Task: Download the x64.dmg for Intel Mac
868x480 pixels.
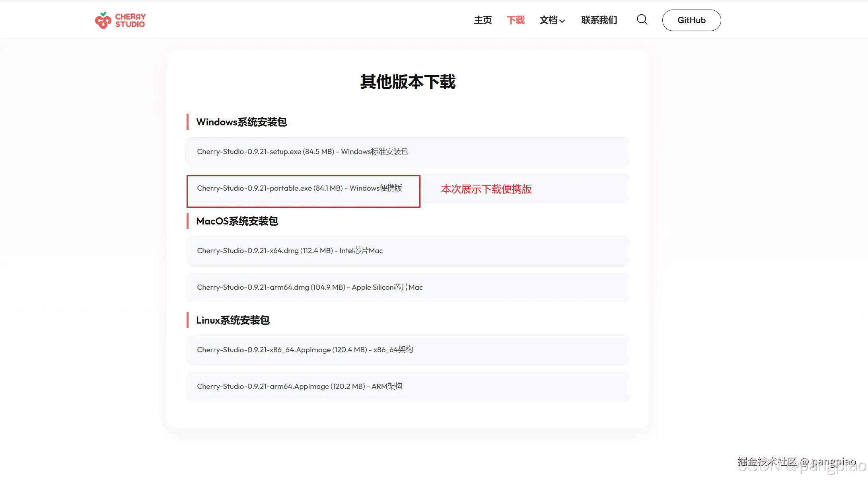Action: [x=290, y=251]
